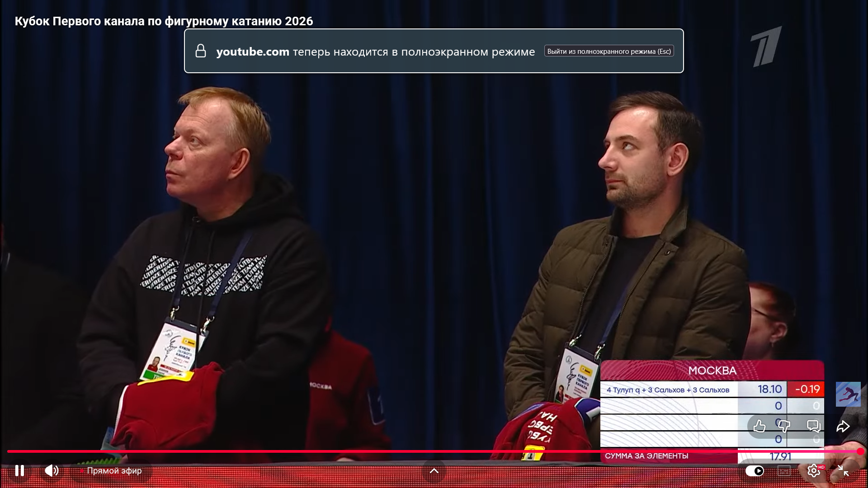
Task: Exit fullscreen with the arrows icon
Action: tap(843, 471)
